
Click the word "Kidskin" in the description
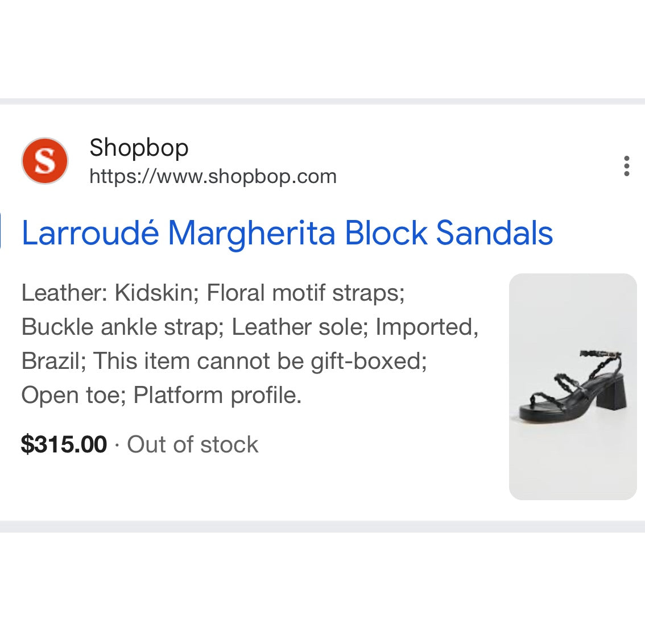coord(154,293)
